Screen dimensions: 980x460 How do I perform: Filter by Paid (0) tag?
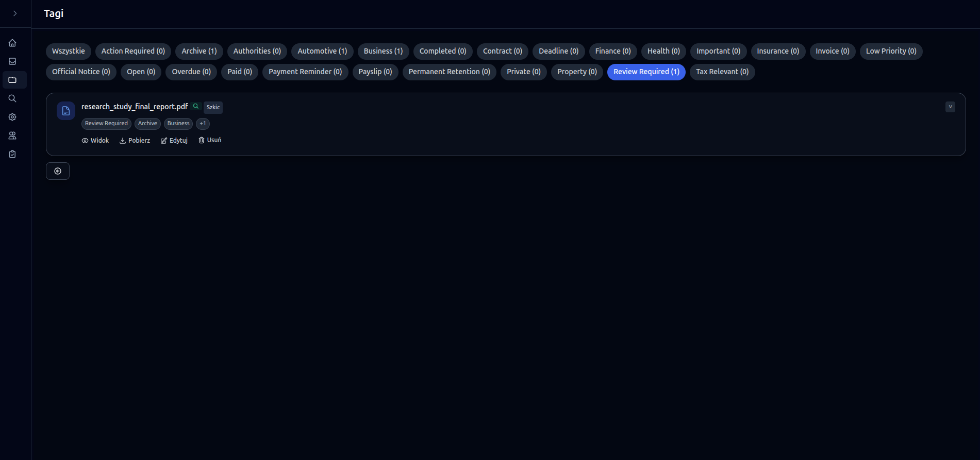[x=240, y=72]
